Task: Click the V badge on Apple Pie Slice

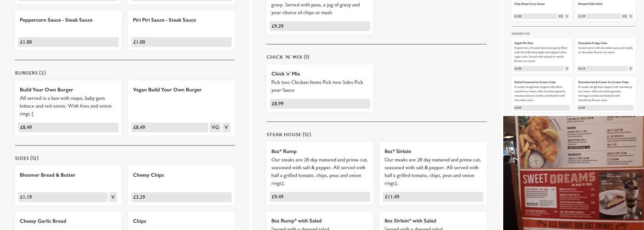Action: 567,69
